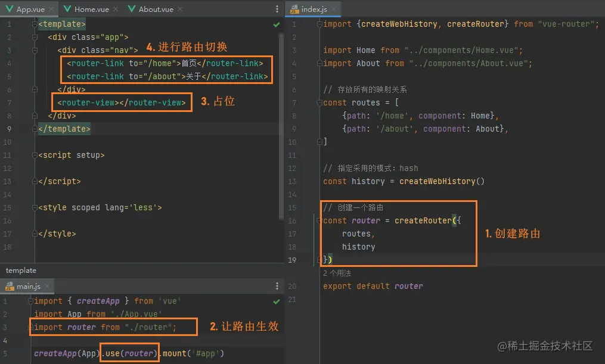Collapse the <template> block at line 1
This screenshot has height=364, width=605.
[x=35, y=24]
